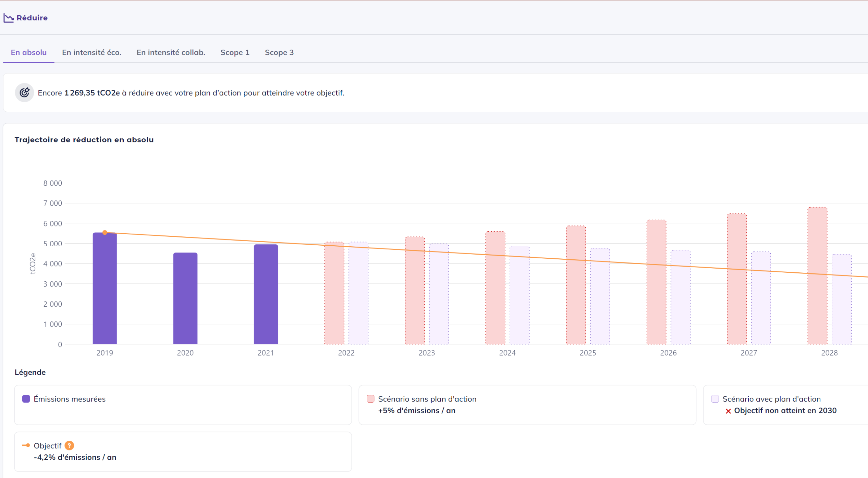Click the Objectif -4,2% legend card
Viewport: 868px width, 478px height.
[x=183, y=452]
